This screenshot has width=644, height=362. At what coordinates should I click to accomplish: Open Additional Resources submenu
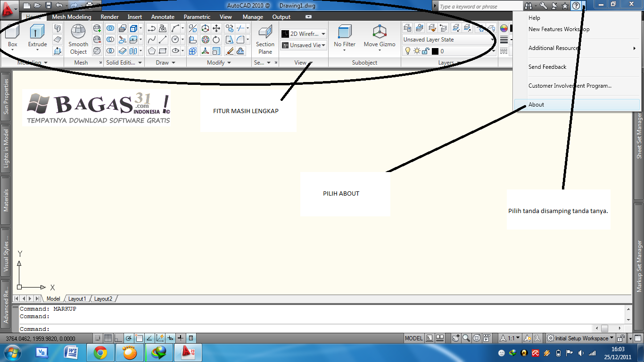click(578, 48)
